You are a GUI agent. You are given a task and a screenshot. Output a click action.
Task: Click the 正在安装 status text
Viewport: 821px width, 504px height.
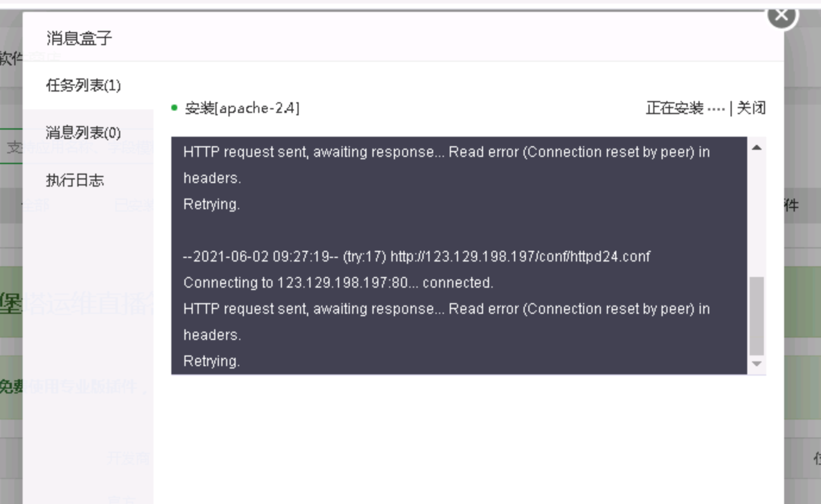click(675, 108)
